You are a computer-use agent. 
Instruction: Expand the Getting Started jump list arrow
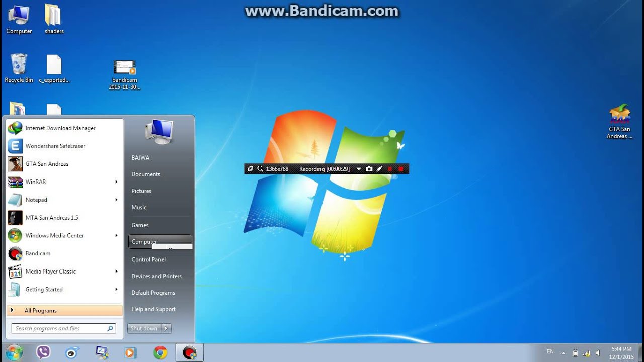(x=116, y=290)
